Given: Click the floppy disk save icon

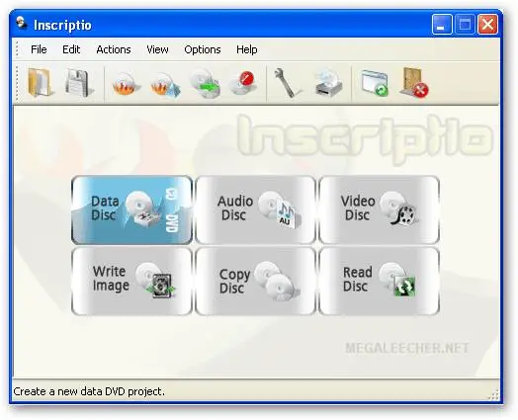Looking at the screenshot, I should [79, 83].
